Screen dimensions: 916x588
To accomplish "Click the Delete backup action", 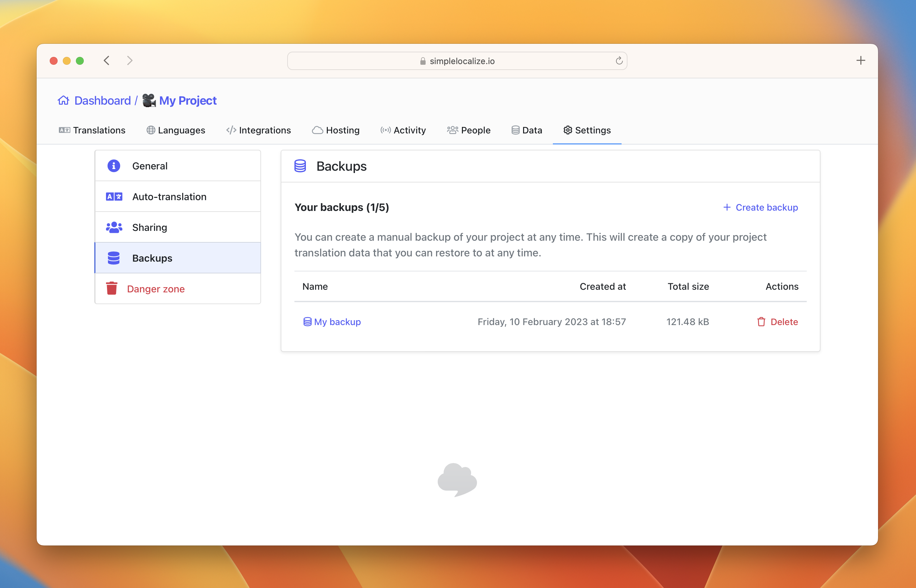I will coord(776,322).
